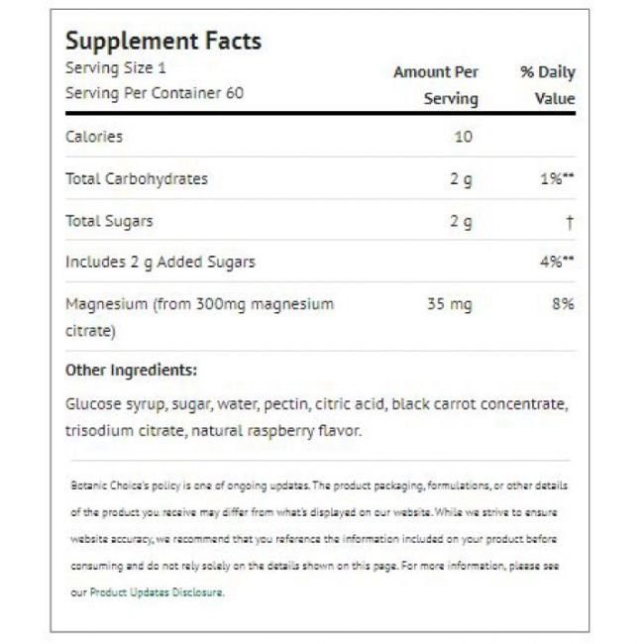Screen dimensions: 644x644
Task: Open the Product Updates Disclosure link
Action: [157, 592]
